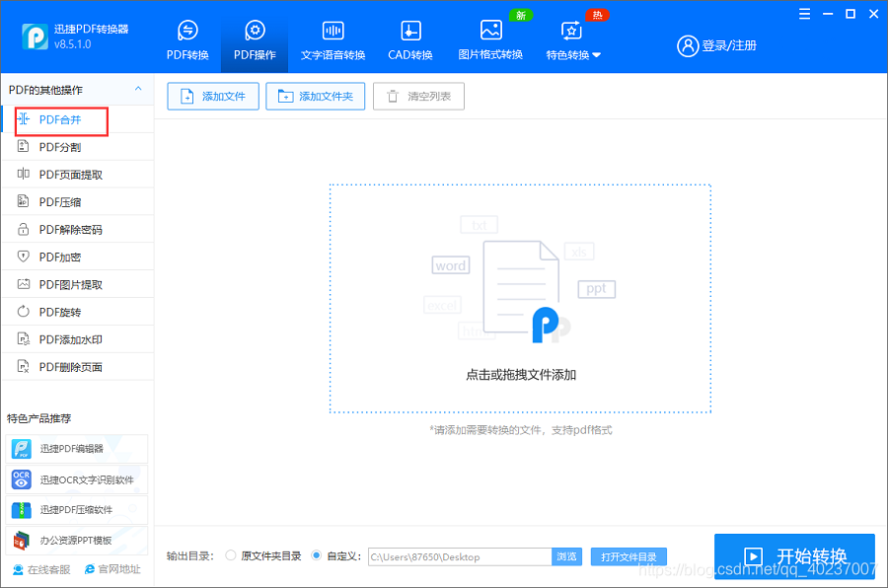Select PDF加密 in the sidebar
The image size is (888, 588).
pyautogui.click(x=78, y=257)
